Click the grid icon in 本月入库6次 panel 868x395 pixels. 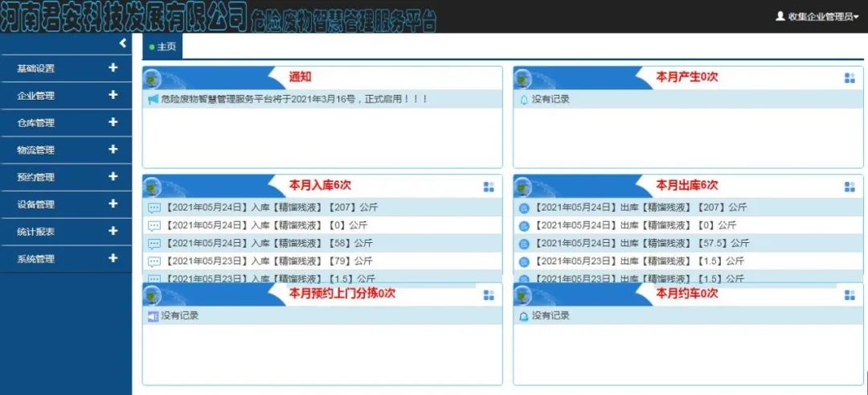(x=489, y=187)
